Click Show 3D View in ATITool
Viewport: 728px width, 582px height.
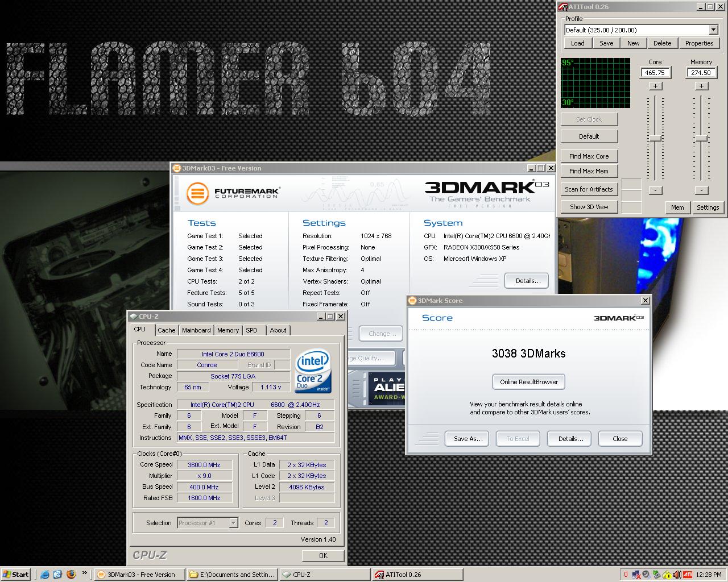click(589, 207)
